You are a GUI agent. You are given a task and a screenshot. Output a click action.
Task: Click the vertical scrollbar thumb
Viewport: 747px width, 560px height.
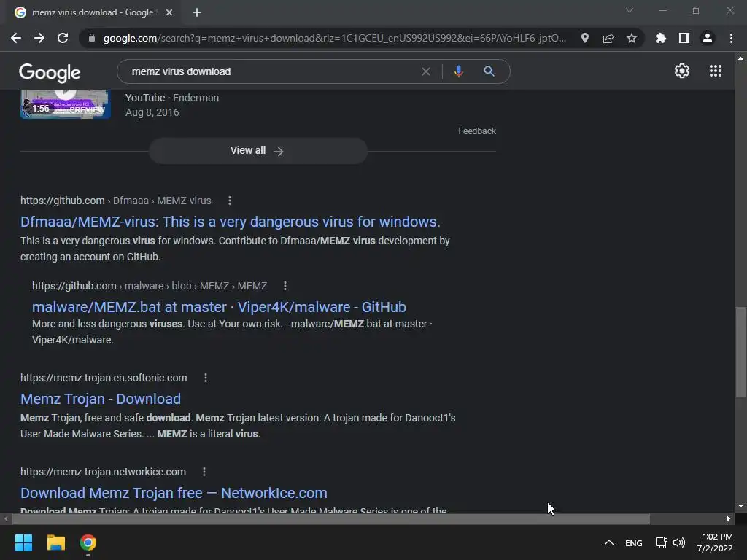pyautogui.click(x=740, y=351)
